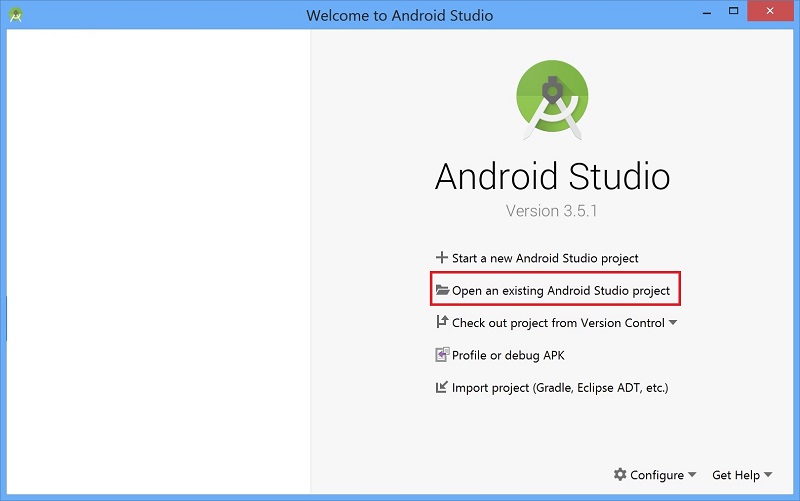The height and width of the screenshot is (501, 800).
Task: Click the Import project arrow icon
Action: 442,387
